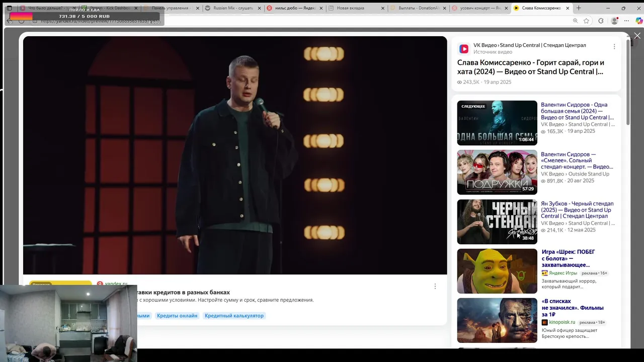Close the Russian Mix tab
This screenshot has width=644, height=362.
[259, 8]
